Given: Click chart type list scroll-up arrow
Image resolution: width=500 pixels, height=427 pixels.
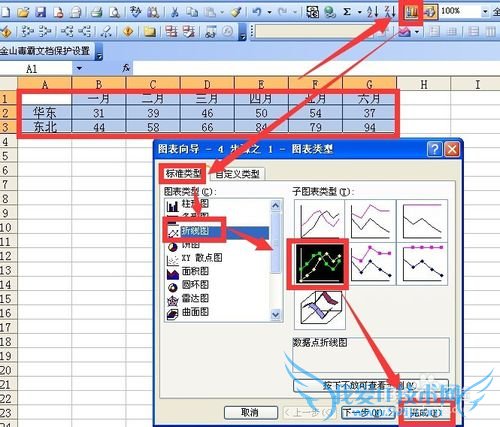Looking at the screenshot, I should [x=276, y=205].
